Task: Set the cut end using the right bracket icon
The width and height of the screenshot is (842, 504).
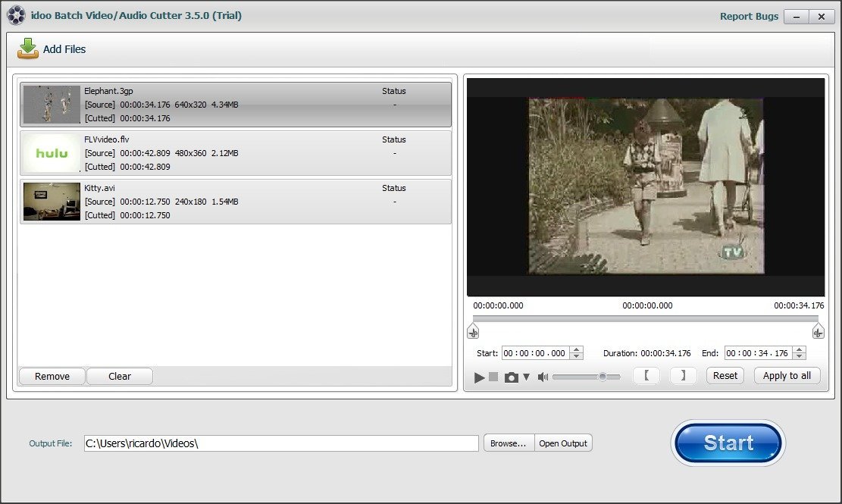Action: click(682, 375)
